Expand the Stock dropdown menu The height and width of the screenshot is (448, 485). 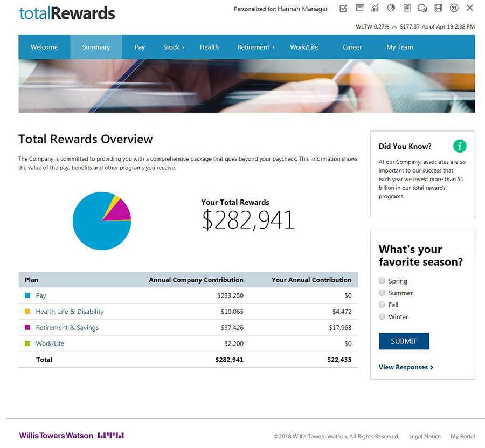pyautogui.click(x=174, y=47)
